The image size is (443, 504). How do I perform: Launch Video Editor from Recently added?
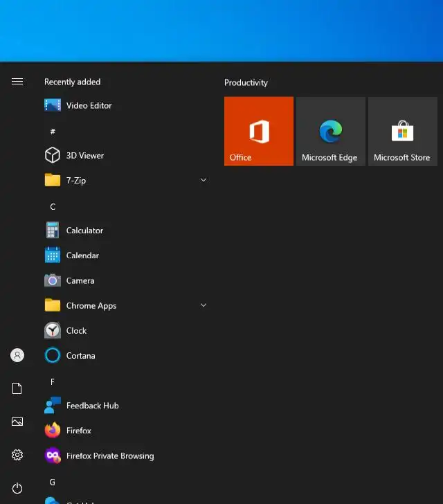point(125,105)
